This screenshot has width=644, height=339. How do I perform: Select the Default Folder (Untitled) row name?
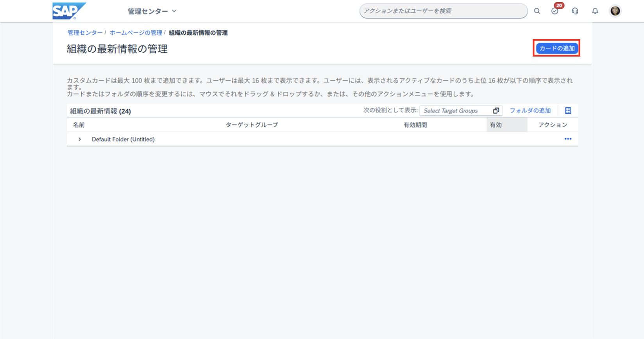(x=123, y=139)
